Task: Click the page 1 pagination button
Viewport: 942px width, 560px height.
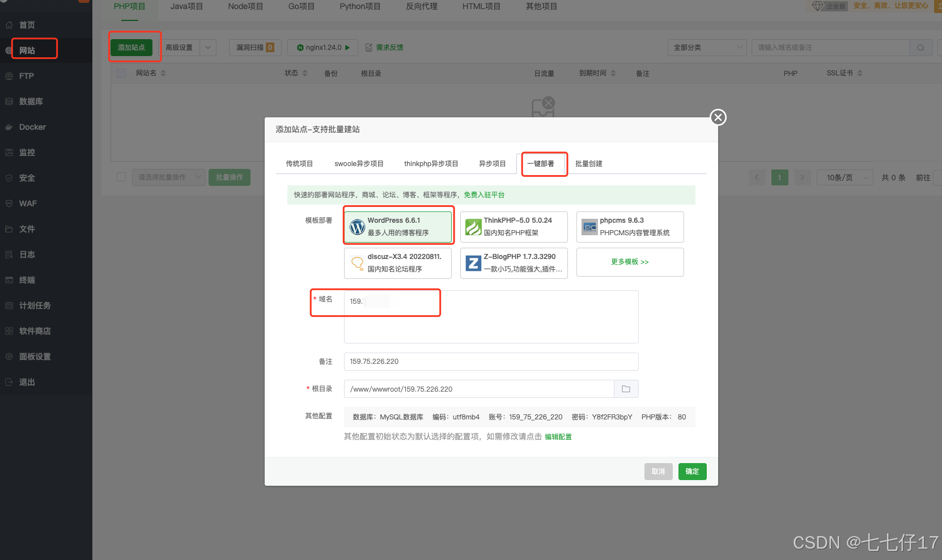Action: click(779, 177)
